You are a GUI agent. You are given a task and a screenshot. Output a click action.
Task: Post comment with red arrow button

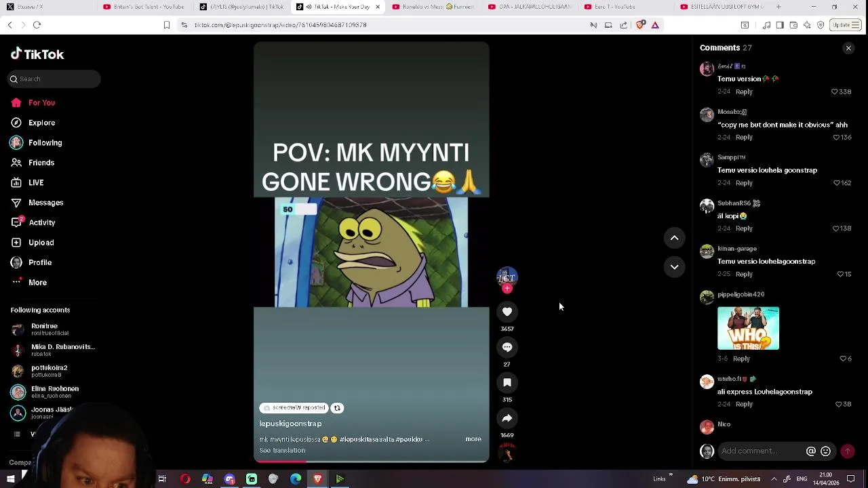(848, 451)
